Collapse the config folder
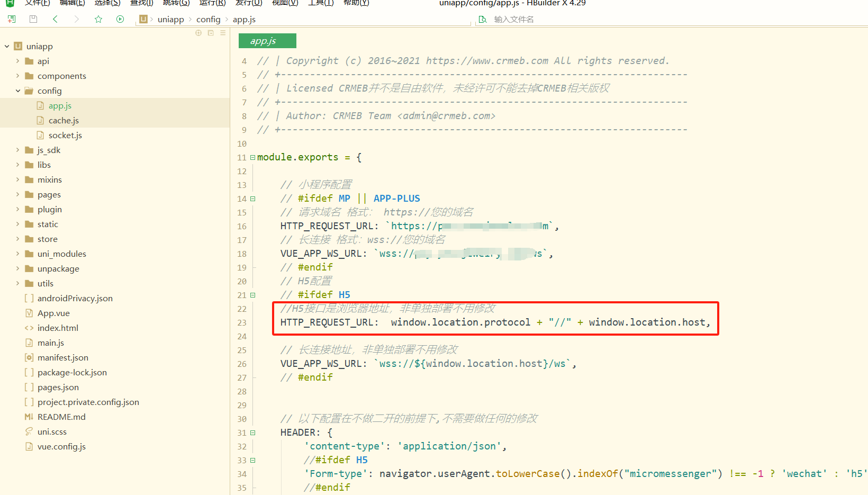 coord(17,91)
